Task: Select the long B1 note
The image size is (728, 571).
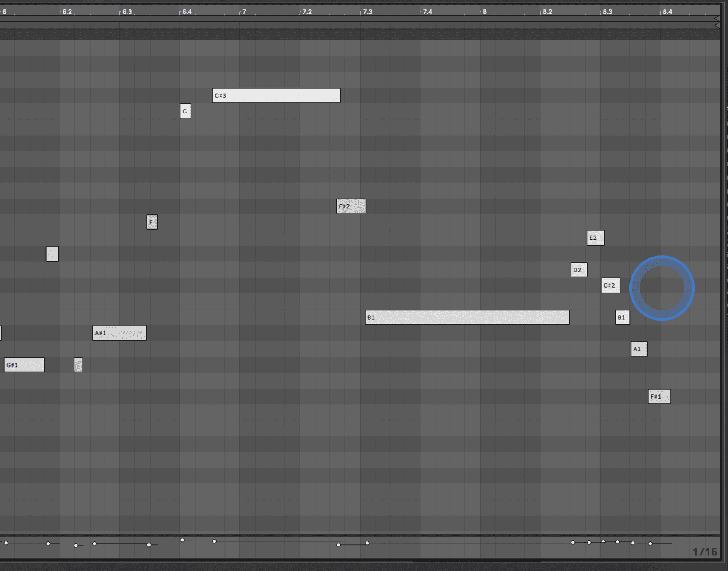Action: 467,318
